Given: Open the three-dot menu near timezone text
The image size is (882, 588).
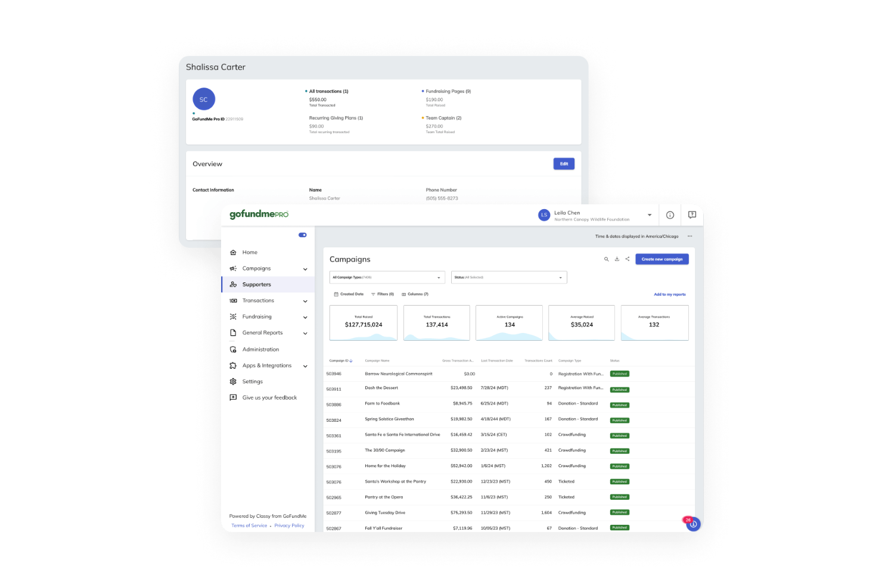Looking at the screenshot, I should point(690,237).
